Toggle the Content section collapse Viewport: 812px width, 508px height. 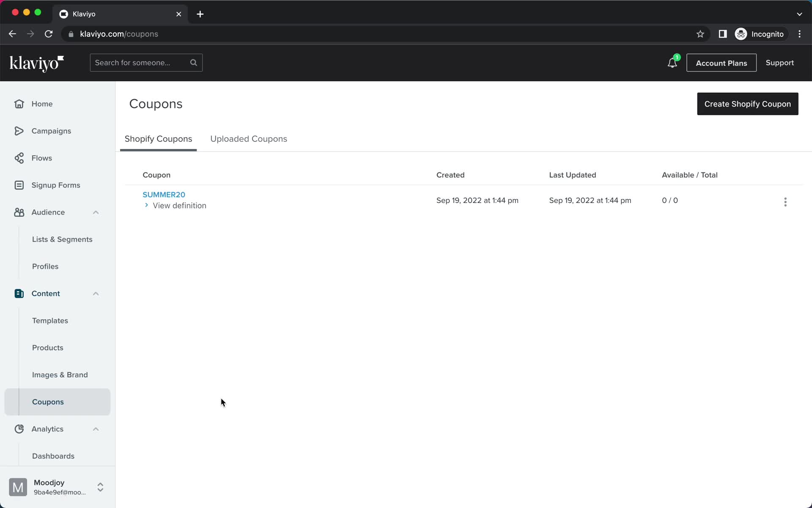coord(95,293)
